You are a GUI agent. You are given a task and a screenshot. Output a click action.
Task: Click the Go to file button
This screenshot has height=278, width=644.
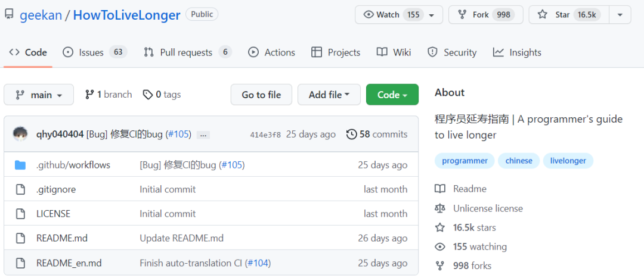tap(261, 95)
